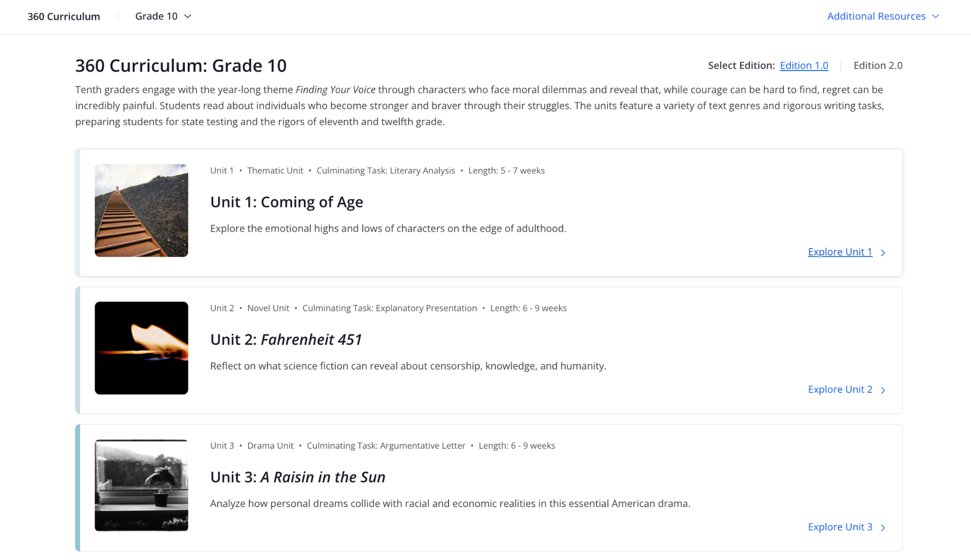Click the plant image for A Raisin in the Sun
Screen dimensions: 971x560
141,486
